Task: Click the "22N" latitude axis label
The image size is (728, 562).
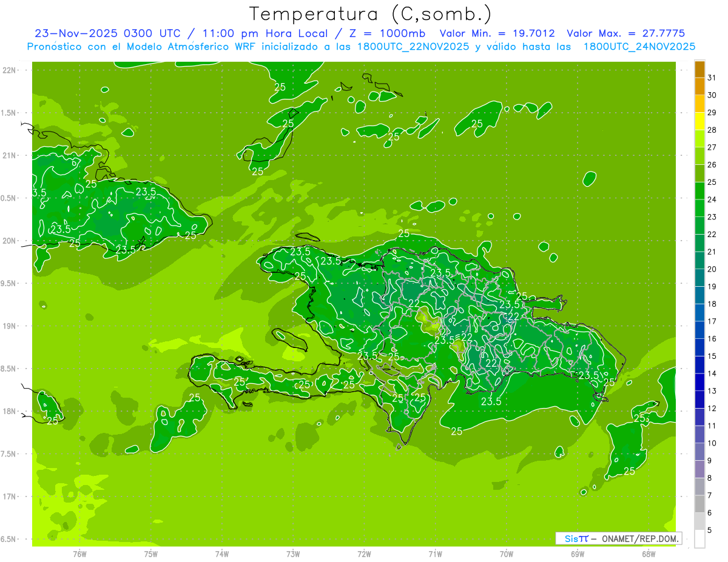Action: coord(8,70)
